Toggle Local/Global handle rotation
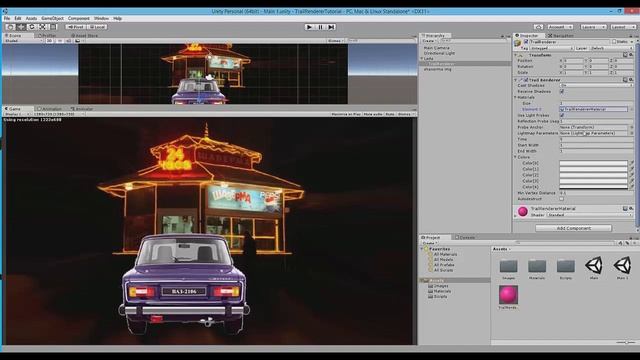This screenshot has height=360, width=640. 98,27
